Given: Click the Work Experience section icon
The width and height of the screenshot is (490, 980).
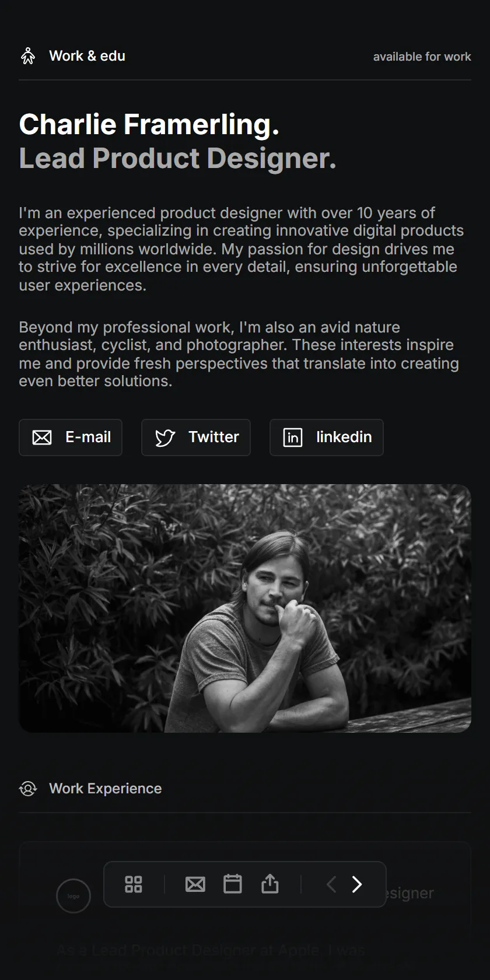Looking at the screenshot, I should [x=28, y=789].
